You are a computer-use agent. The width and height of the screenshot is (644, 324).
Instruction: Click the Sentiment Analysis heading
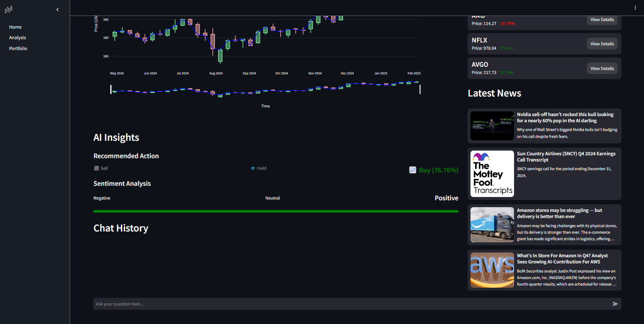(122, 184)
